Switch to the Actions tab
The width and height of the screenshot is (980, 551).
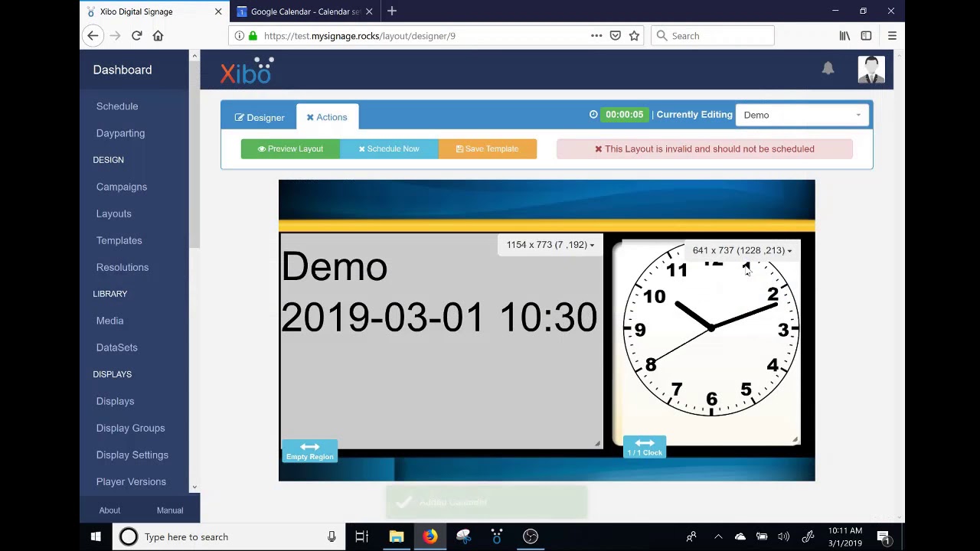tap(327, 117)
